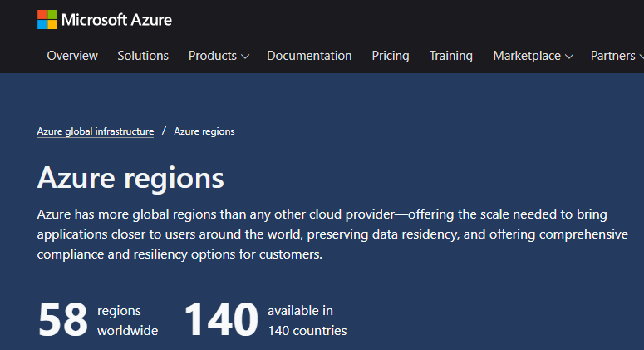This screenshot has width=644, height=350.
Task: Click the Microsoft four-square logo icon
Action: tap(47, 20)
